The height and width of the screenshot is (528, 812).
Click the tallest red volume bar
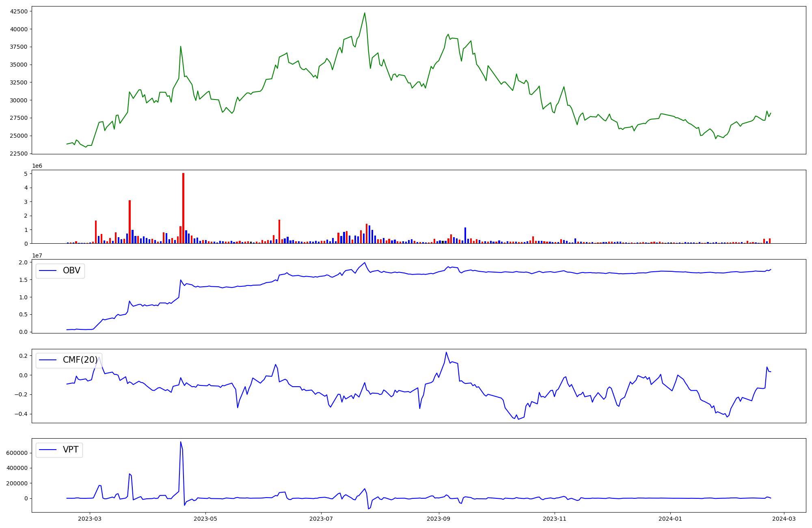click(x=183, y=208)
